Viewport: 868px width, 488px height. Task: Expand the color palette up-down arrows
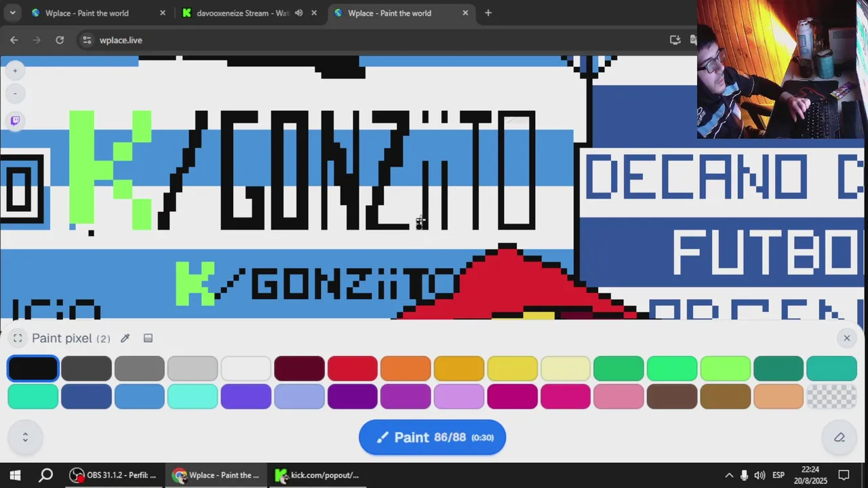[x=25, y=437]
